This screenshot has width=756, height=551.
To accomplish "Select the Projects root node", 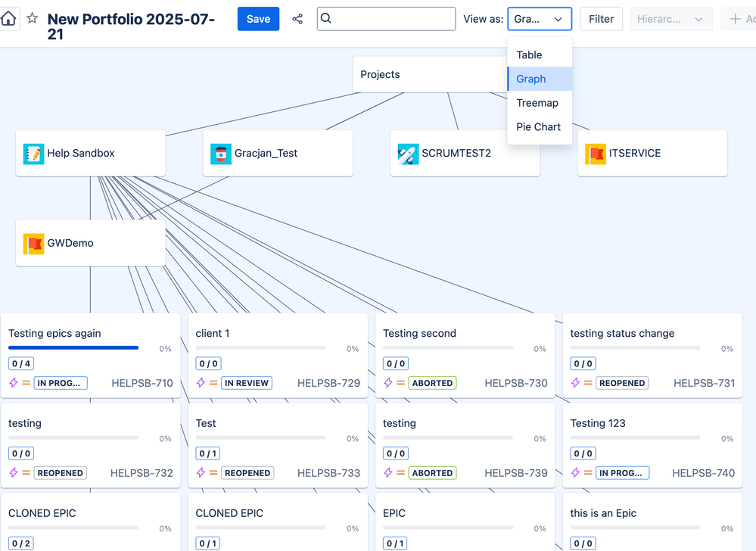I will pos(430,74).
